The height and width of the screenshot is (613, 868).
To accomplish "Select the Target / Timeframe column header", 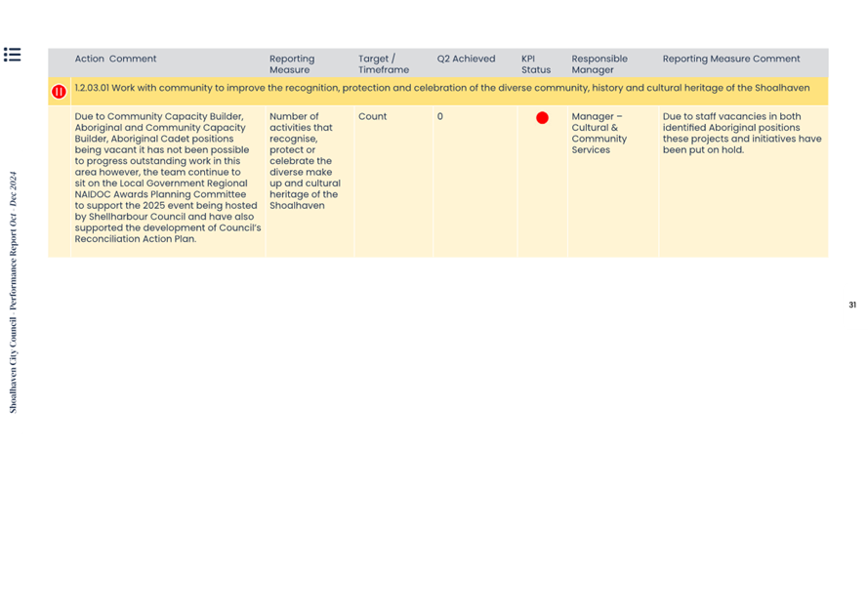I will pos(383,64).
